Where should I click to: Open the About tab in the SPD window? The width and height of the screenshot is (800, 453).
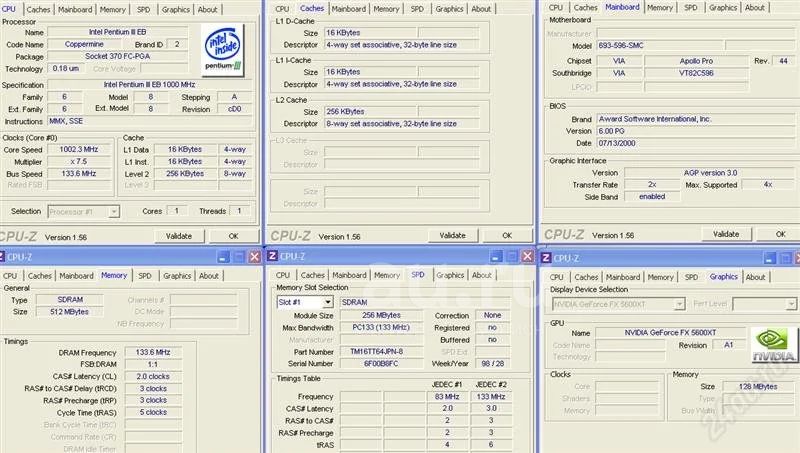pos(482,275)
